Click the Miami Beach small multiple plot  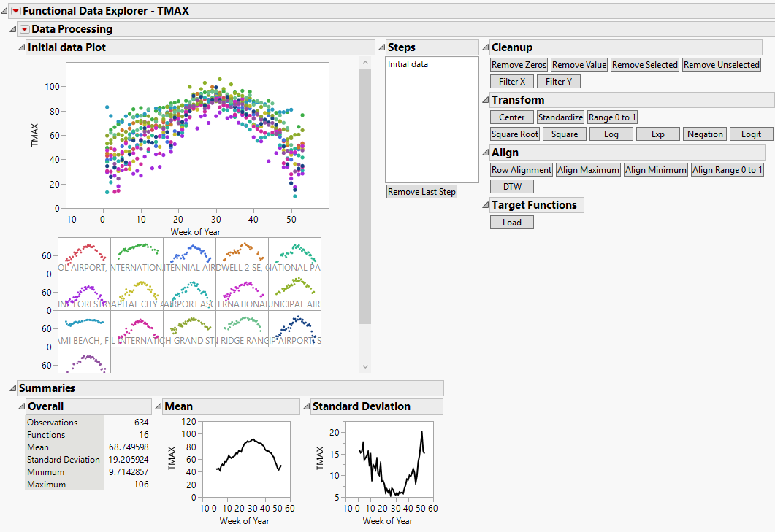(84, 328)
